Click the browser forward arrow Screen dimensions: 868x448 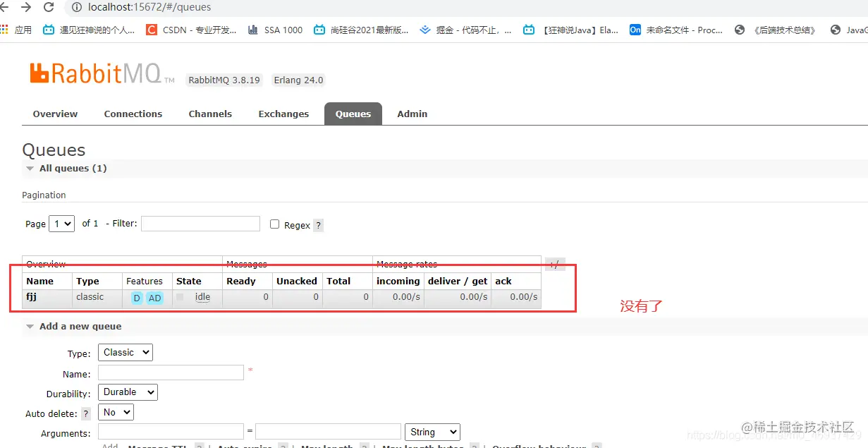[x=26, y=7]
